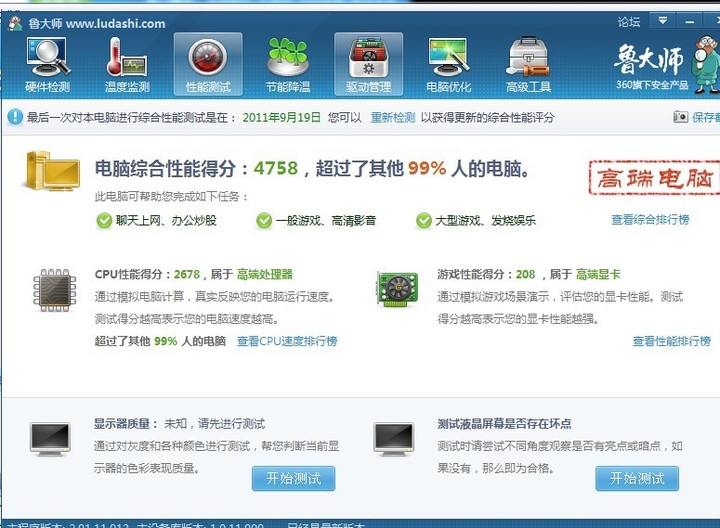
Task: Open the title bar dropdown menu arrow
Action: click(x=663, y=21)
